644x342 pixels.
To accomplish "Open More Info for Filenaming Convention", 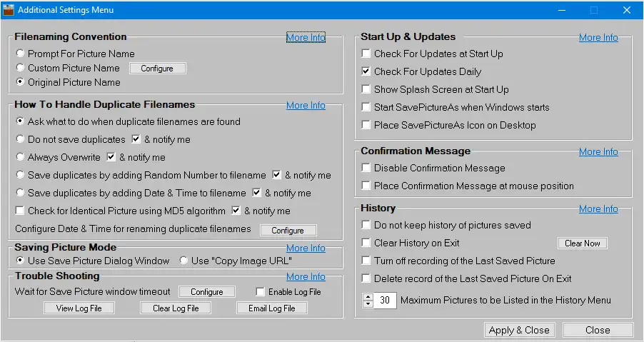I will click(306, 37).
